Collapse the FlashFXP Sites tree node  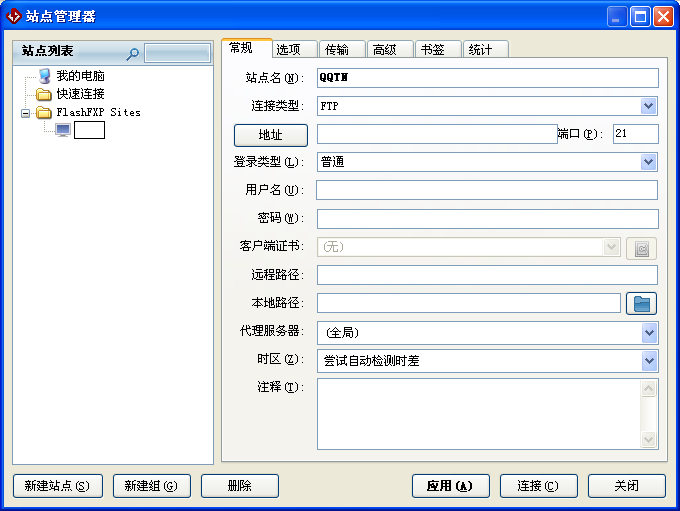(x=26, y=113)
